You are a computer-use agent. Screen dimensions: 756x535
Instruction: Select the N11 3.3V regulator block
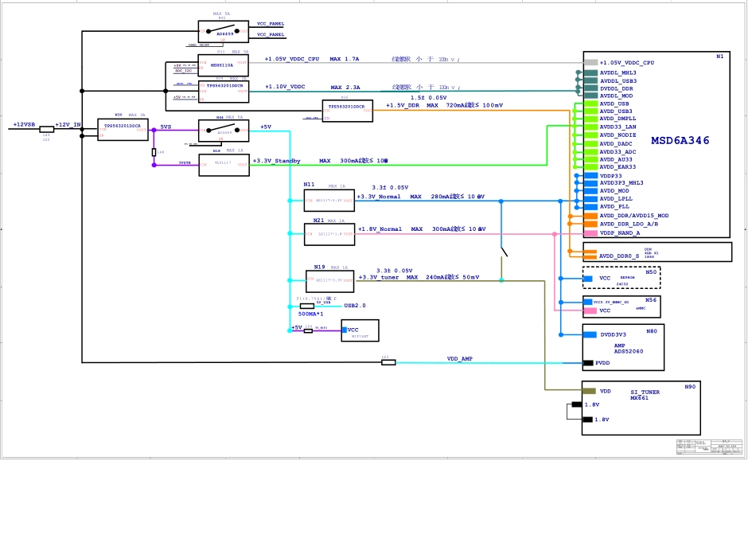329,201
